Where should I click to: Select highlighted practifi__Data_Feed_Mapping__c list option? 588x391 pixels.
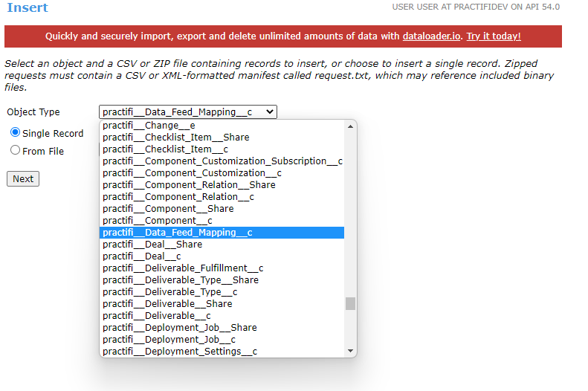coord(222,233)
